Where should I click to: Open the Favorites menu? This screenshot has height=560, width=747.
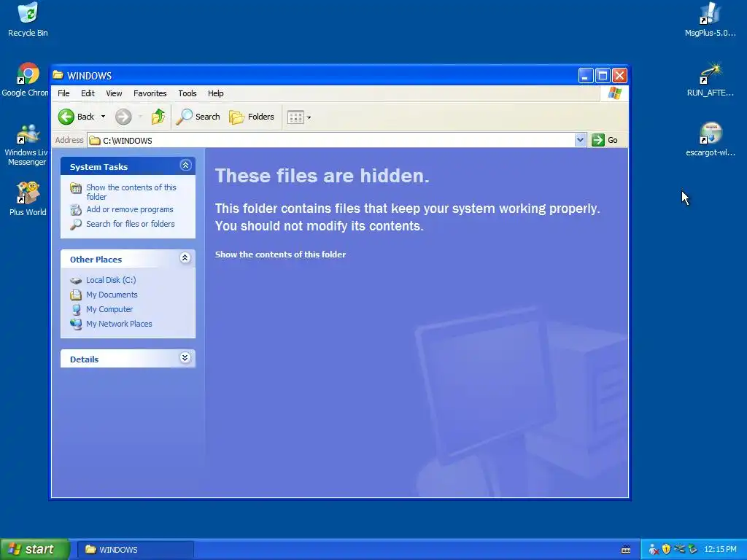coord(150,93)
